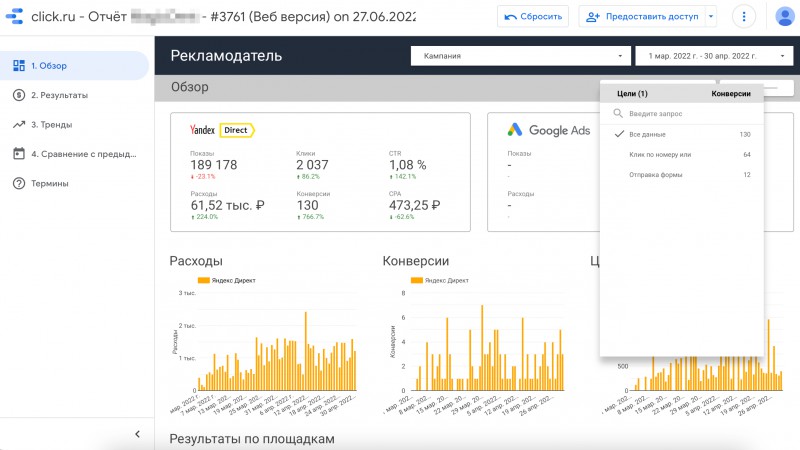The image size is (800, 450).
Task: Click the orange Яндекс Директ legend swatch in Расходы
Action: coord(204,280)
